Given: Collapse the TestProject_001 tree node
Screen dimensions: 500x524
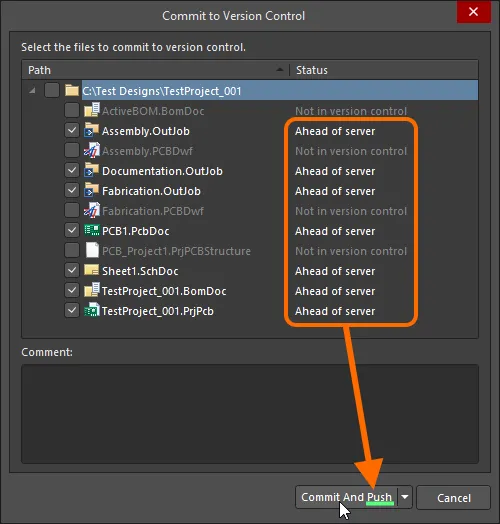Looking at the screenshot, I should click(x=32, y=91).
